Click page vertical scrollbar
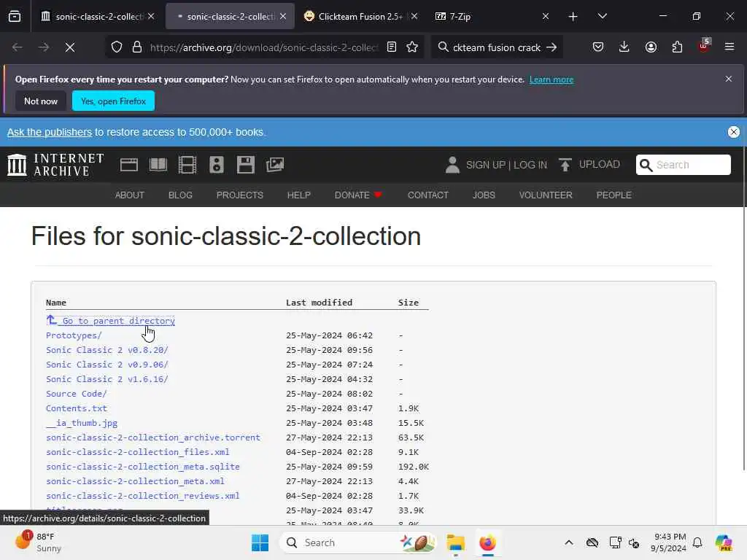 pos(744,309)
